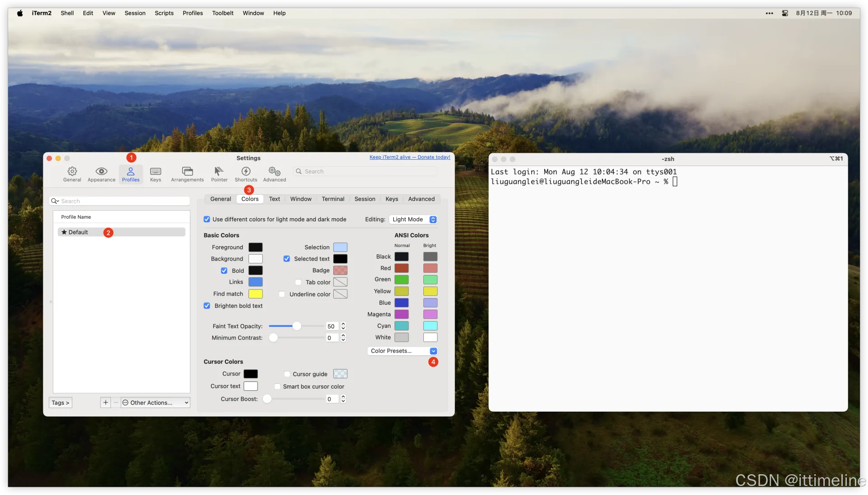Switch to the Terminal tab

click(x=333, y=199)
